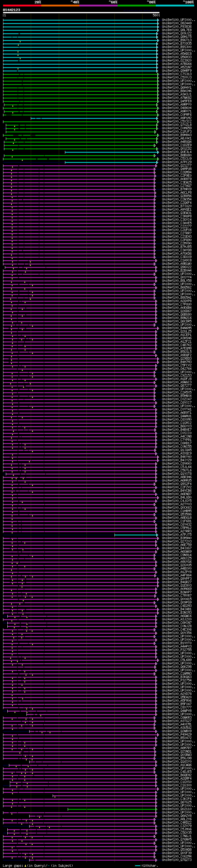Select hit label UniRef100_B9H843
The height and width of the screenshot is (868, 197).
coord(177,135)
